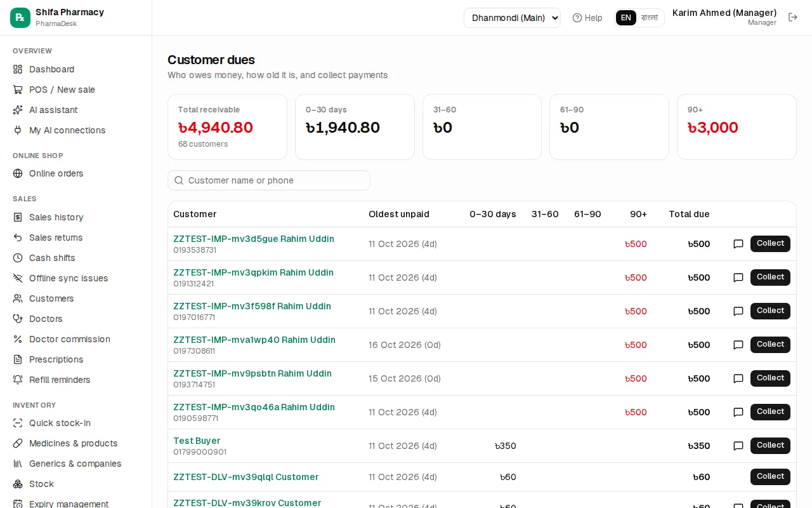Open Doctor commission in sidebar
The width and height of the screenshot is (812, 508).
[x=76, y=339]
